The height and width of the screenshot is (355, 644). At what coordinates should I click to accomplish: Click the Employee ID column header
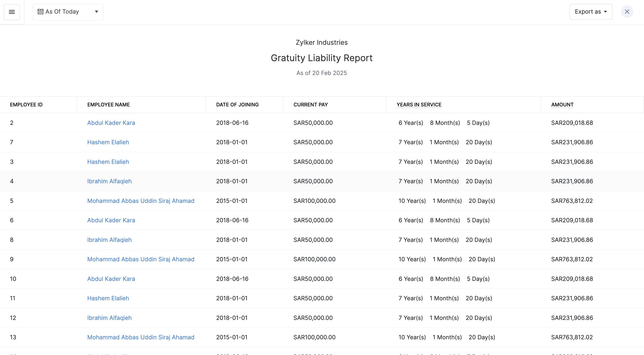tap(26, 104)
